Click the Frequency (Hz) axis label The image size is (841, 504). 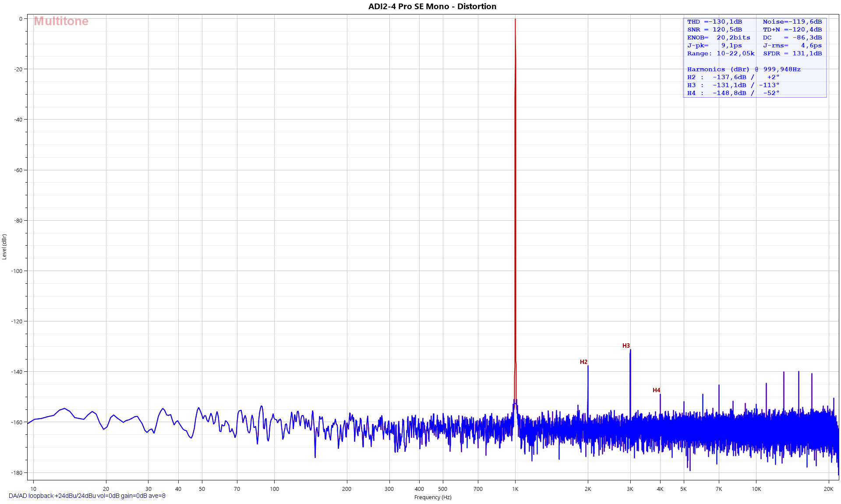pyautogui.click(x=433, y=497)
